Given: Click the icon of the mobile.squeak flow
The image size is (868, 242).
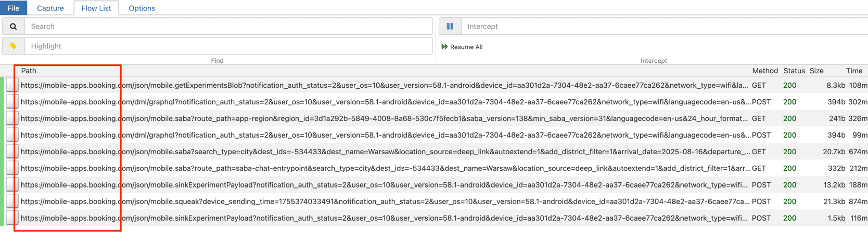Looking at the screenshot, I should coord(12,201).
